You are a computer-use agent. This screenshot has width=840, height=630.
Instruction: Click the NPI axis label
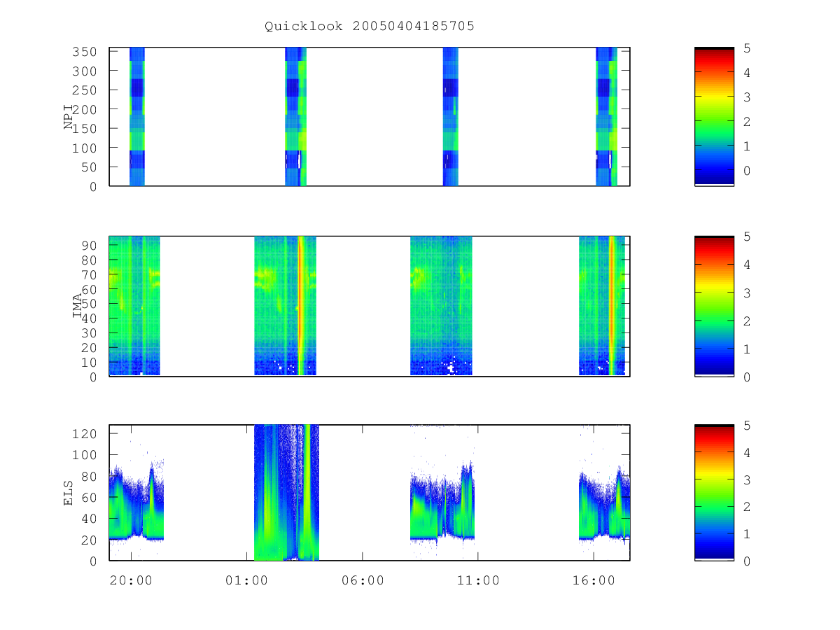tap(69, 117)
